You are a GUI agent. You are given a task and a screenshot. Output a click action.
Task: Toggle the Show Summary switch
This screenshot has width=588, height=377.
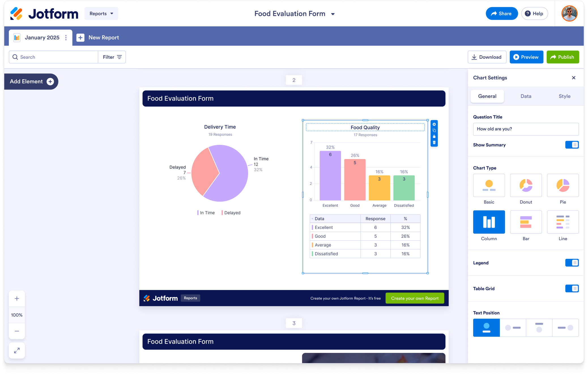[572, 145]
